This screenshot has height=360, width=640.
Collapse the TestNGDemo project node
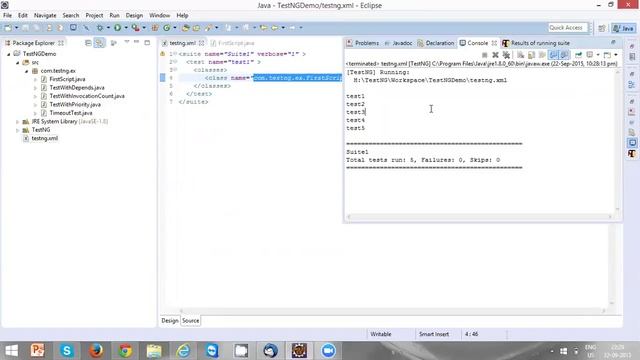coord(9,54)
